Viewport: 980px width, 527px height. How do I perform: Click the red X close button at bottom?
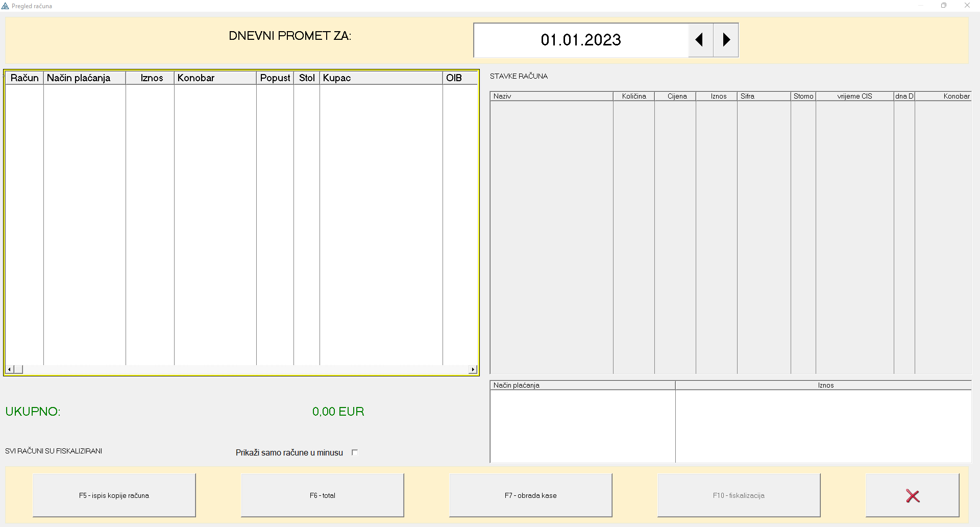pos(912,495)
